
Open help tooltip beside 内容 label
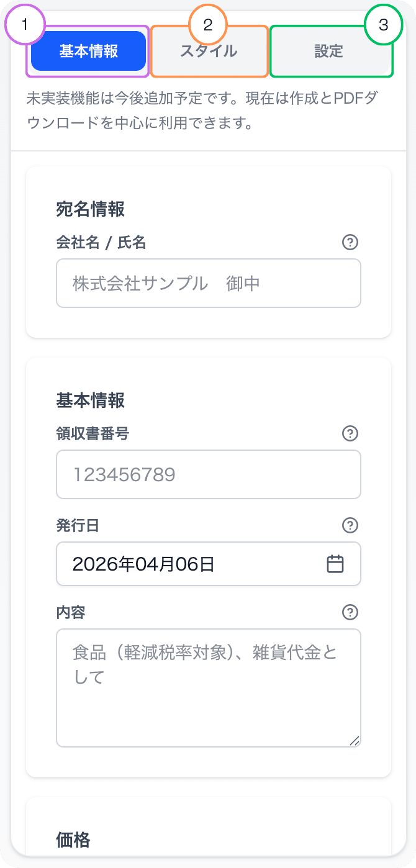[x=350, y=612]
